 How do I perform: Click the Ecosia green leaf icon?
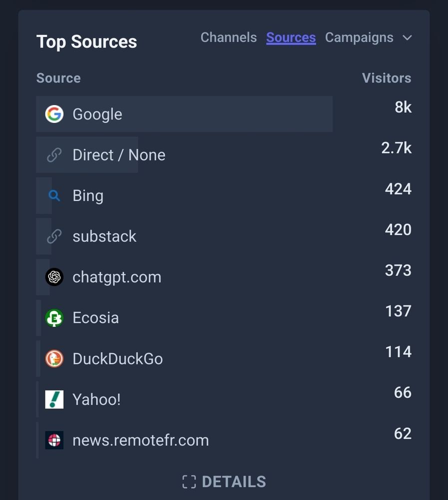(54, 317)
